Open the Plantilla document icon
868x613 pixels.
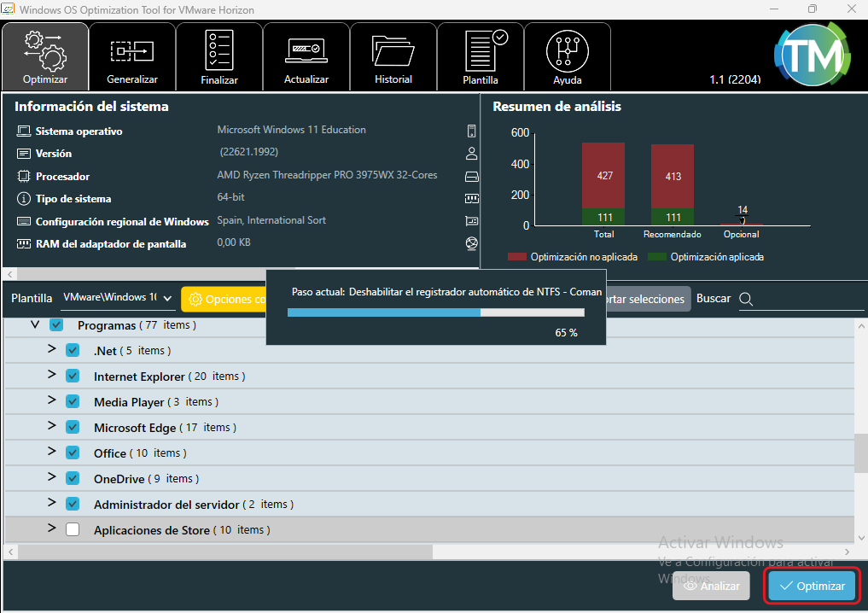tap(481, 51)
